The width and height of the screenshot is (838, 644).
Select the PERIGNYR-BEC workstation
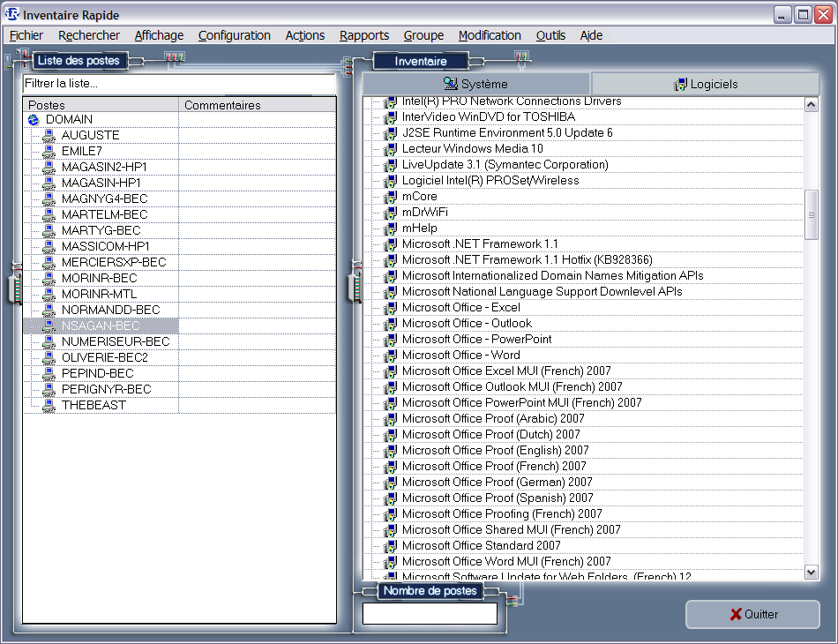107,389
